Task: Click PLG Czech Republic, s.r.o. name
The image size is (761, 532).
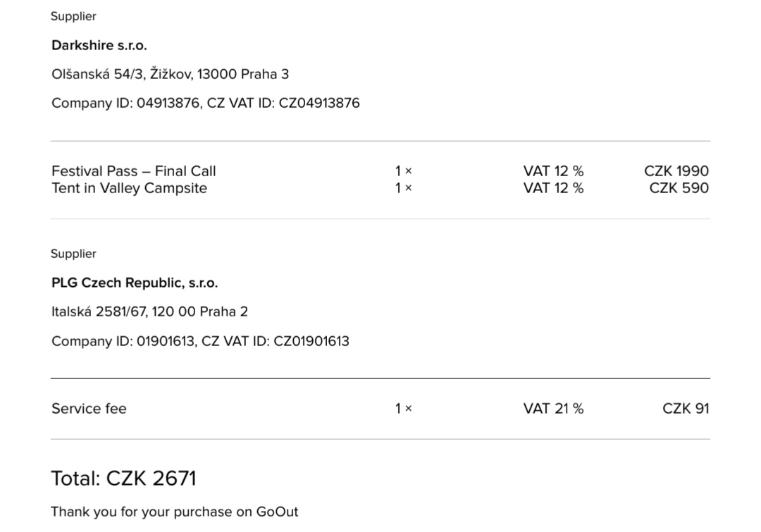Action: (135, 283)
